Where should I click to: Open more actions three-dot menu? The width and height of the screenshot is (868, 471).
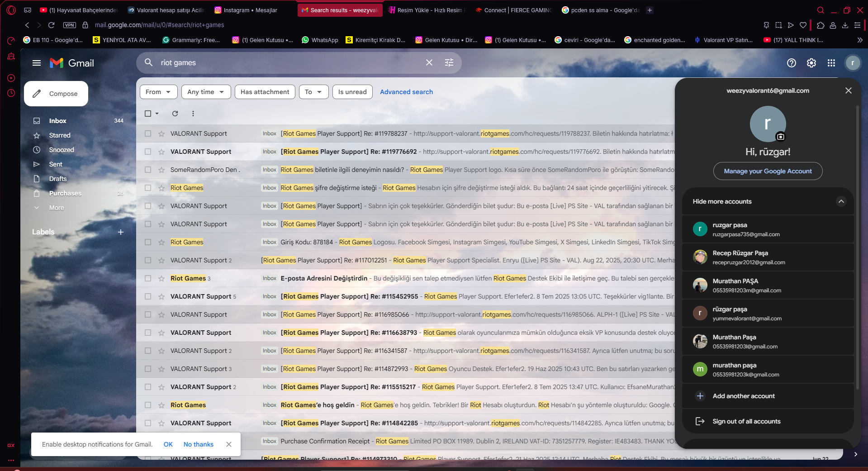(x=193, y=114)
